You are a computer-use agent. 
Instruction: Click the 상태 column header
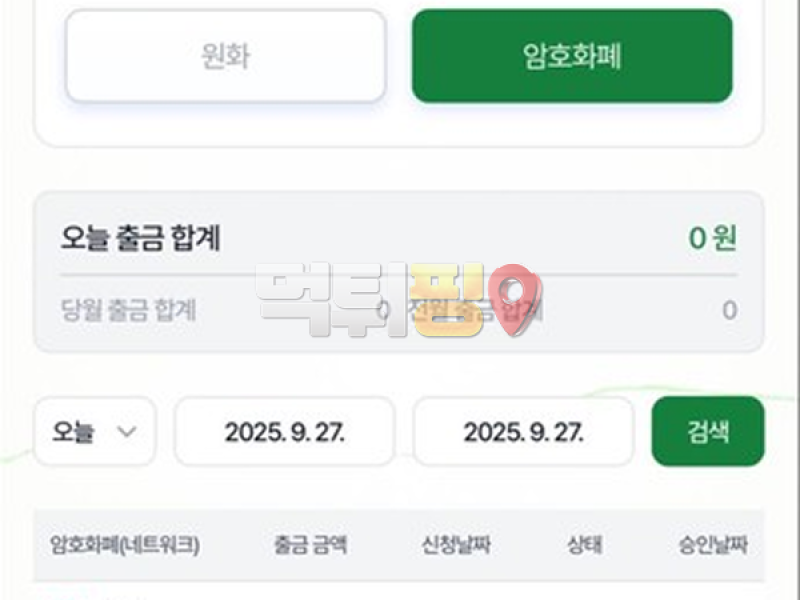coord(584,545)
